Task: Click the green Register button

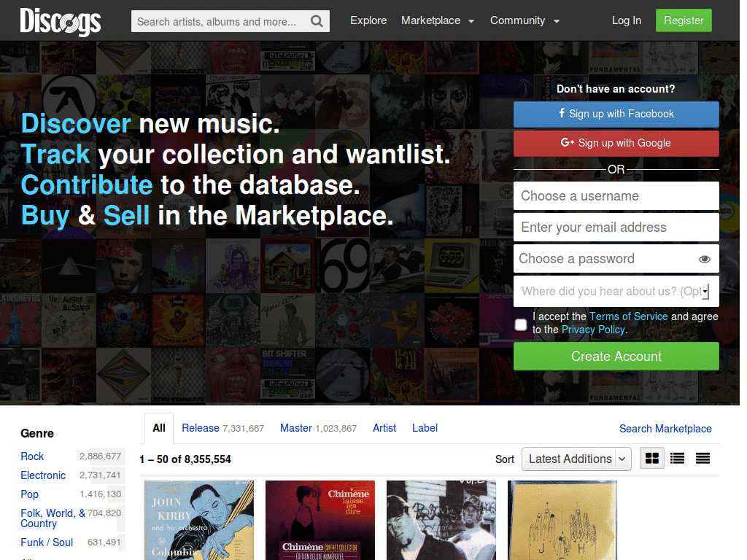Action: pyautogui.click(x=684, y=20)
